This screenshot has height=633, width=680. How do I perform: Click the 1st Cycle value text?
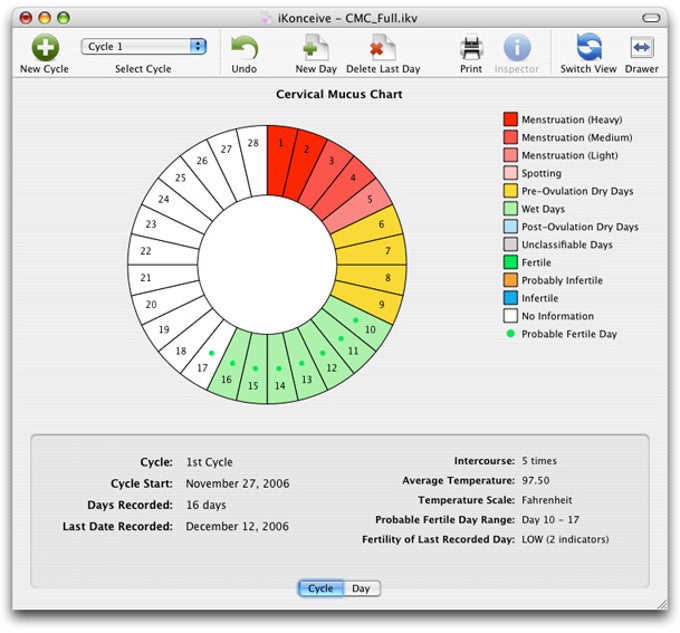point(209,462)
